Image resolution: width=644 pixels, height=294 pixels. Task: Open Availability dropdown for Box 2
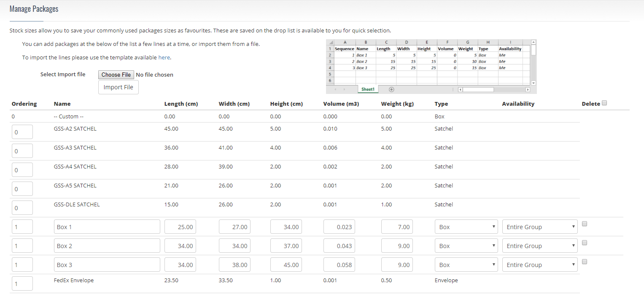click(x=540, y=246)
